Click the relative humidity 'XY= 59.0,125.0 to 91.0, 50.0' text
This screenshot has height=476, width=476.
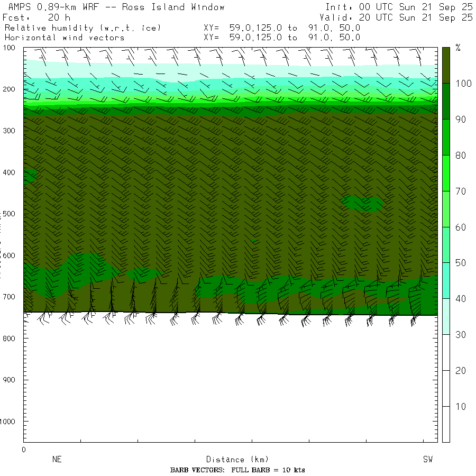282,28
